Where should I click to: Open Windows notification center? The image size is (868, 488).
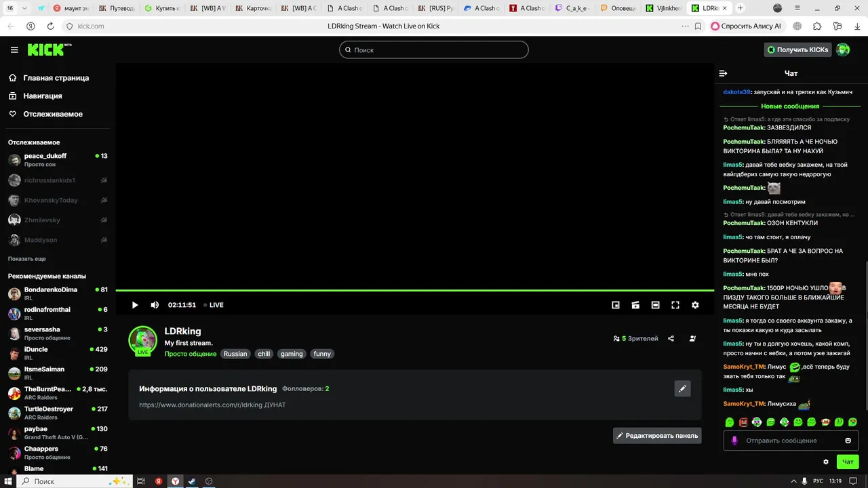pos(854,481)
